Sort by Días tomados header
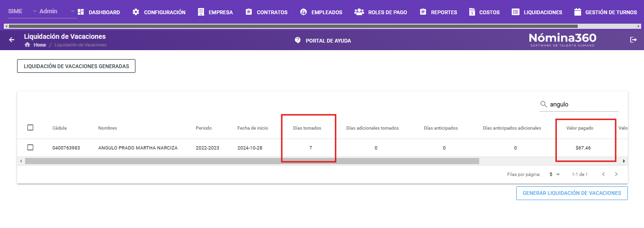644x228 pixels. [x=307, y=128]
